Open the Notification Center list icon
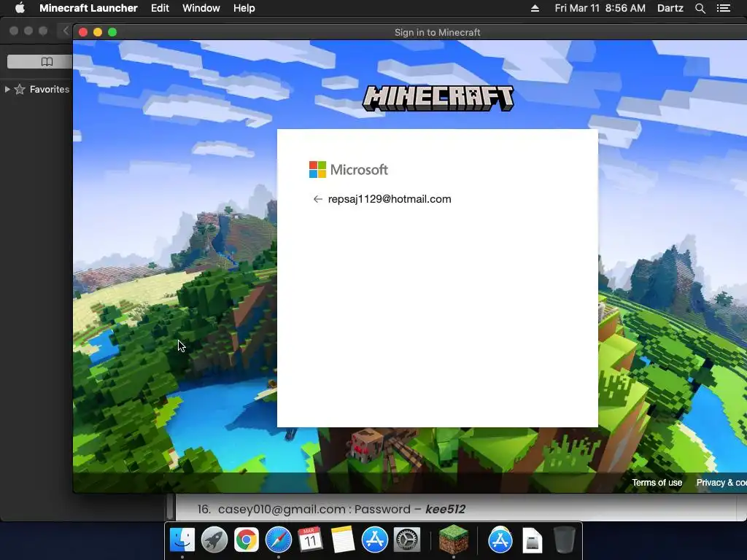The width and height of the screenshot is (747, 560). [x=724, y=8]
